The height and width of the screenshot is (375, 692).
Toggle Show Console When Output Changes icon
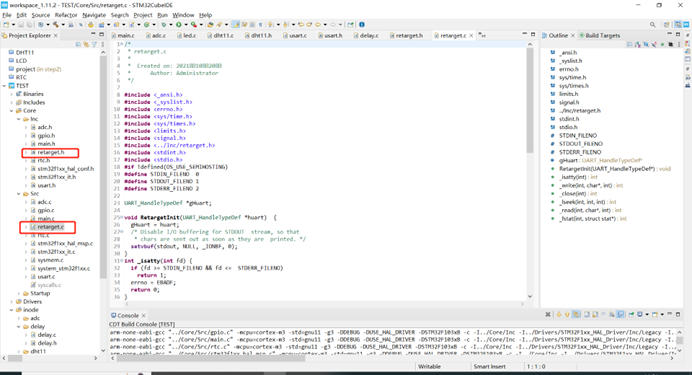(620, 315)
